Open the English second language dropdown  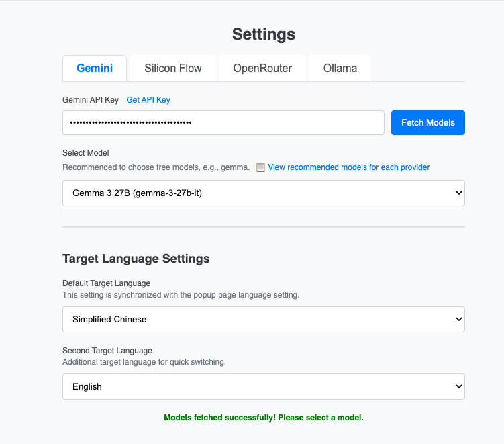[264, 386]
